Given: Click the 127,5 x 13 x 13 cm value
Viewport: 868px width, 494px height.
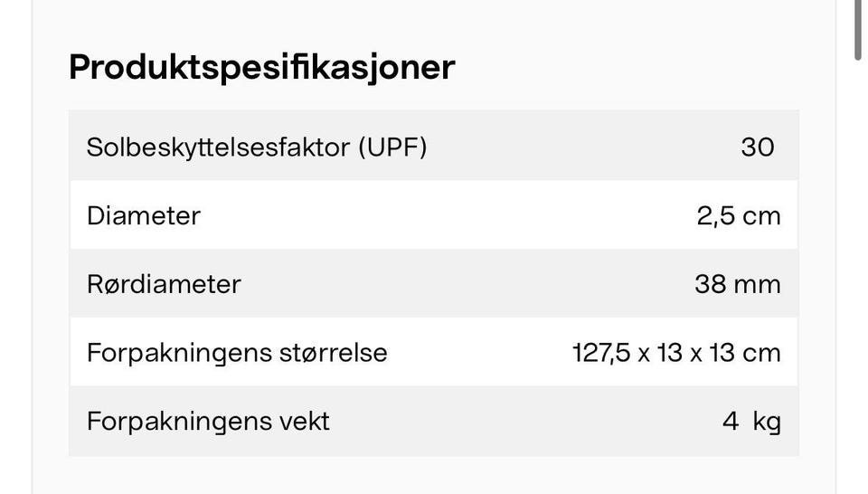Looking at the screenshot, I should pos(676,353).
